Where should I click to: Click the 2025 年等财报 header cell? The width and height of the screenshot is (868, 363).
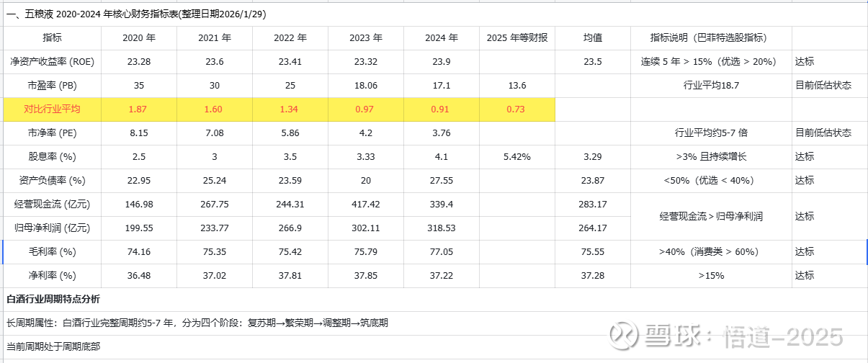517,37
